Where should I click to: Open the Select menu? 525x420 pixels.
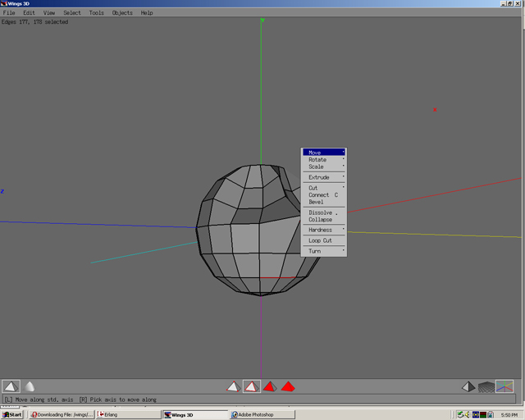(72, 13)
